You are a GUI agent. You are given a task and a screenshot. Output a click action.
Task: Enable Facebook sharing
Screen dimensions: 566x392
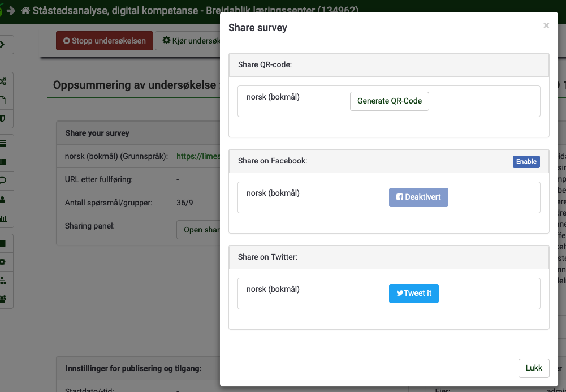coord(526,162)
